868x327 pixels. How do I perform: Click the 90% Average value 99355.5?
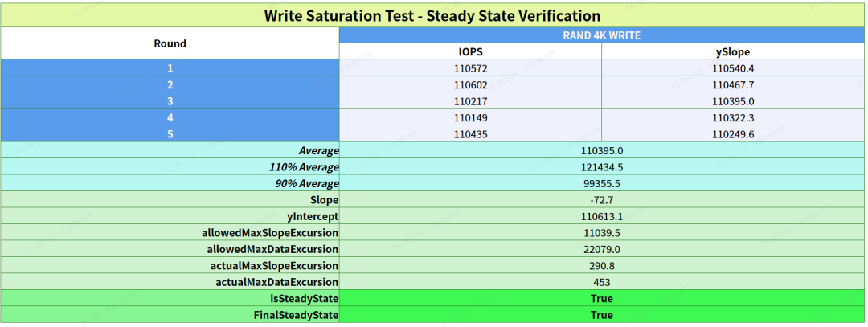point(601,183)
